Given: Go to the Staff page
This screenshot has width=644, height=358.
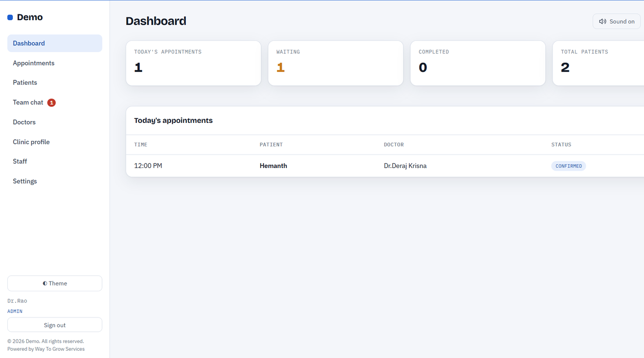Looking at the screenshot, I should 55,162.
